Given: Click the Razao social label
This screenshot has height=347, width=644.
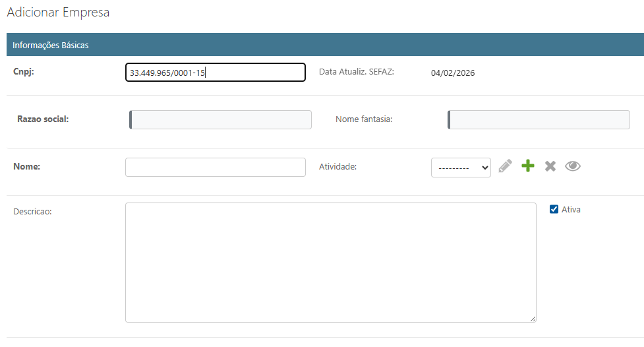Looking at the screenshot, I should 43,119.
